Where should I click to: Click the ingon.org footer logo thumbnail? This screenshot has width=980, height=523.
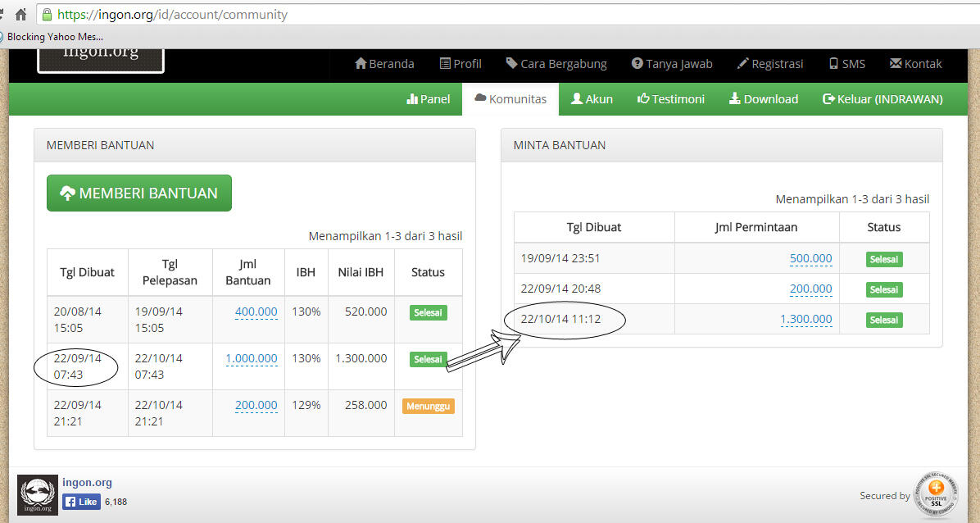38,495
